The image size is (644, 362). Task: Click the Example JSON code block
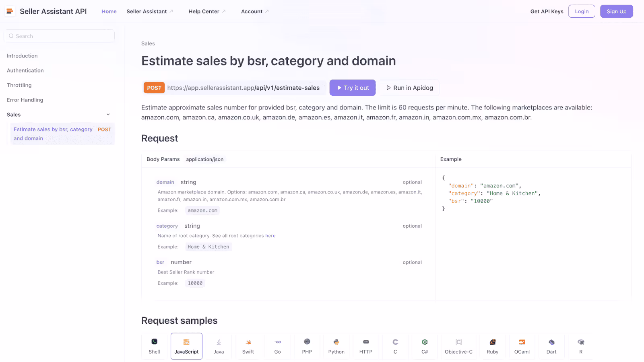(491, 193)
